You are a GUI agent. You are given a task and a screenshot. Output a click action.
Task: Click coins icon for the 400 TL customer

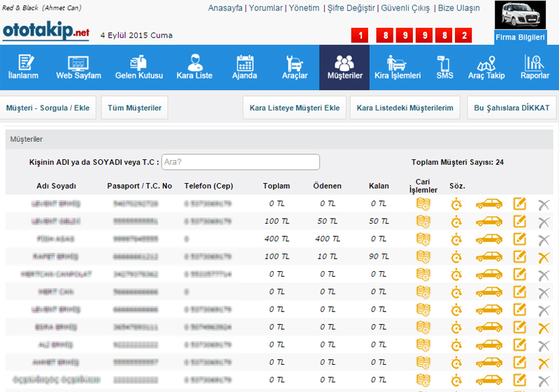[423, 239]
